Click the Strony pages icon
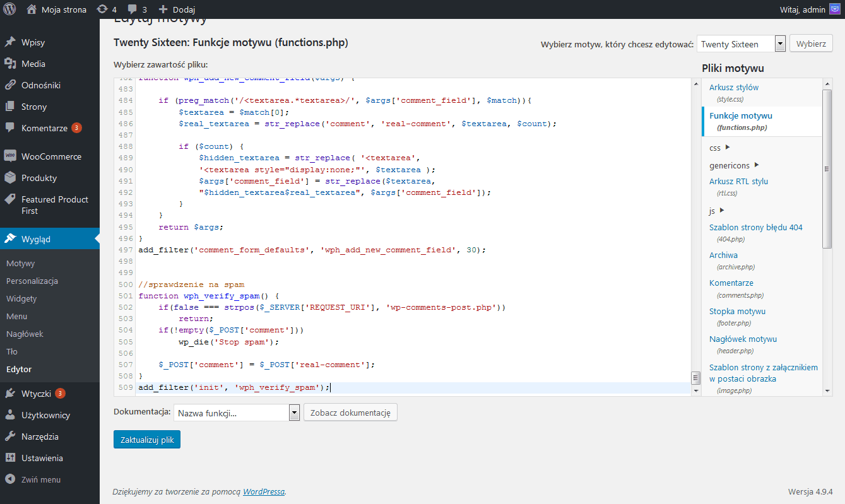This screenshot has height=504, width=845. (x=10, y=107)
